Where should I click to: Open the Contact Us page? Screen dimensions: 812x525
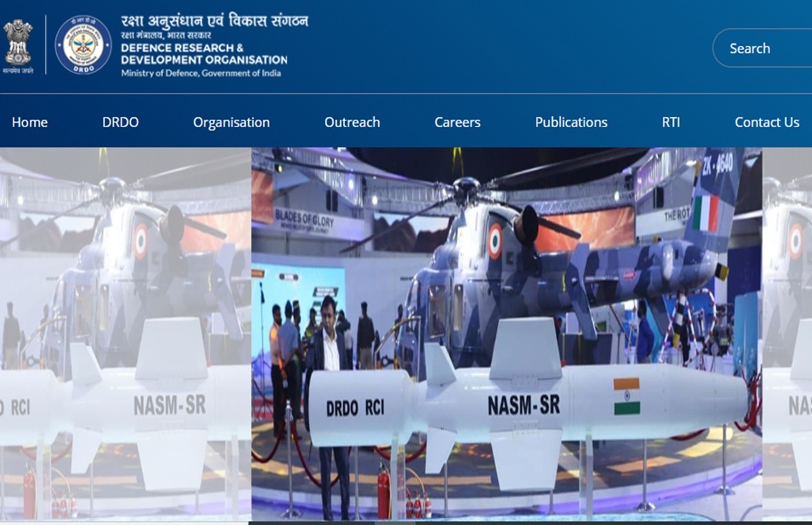(x=767, y=122)
